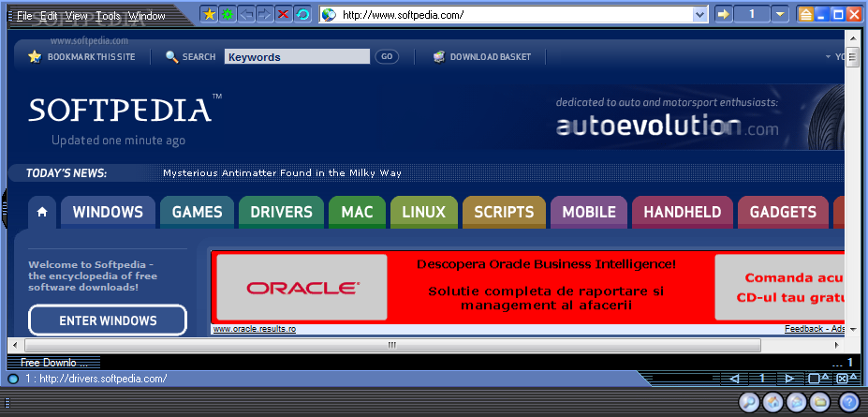868x417 pixels.
Task: Click the Feedback - Ads link
Action: click(815, 329)
